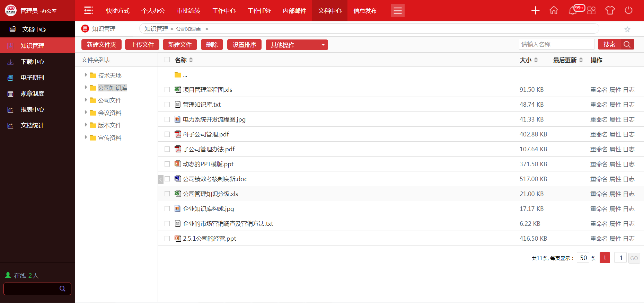Open the 其他操作 dropdown
Image resolution: width=644 pixels, height=303 pixels.
297,45
